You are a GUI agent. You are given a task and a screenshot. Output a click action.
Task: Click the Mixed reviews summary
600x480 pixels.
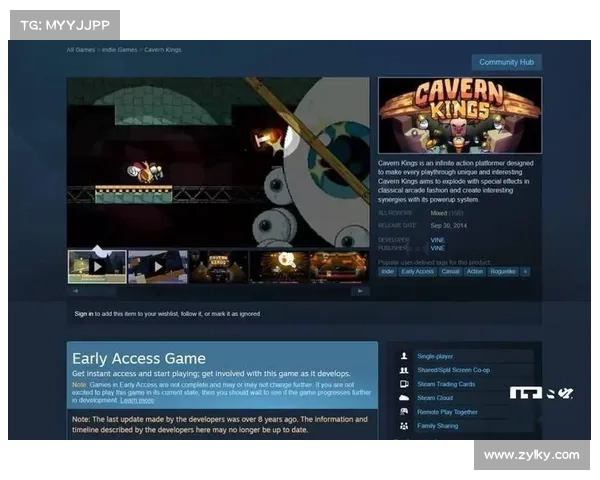pyautogui.click(x=439, y=213)
